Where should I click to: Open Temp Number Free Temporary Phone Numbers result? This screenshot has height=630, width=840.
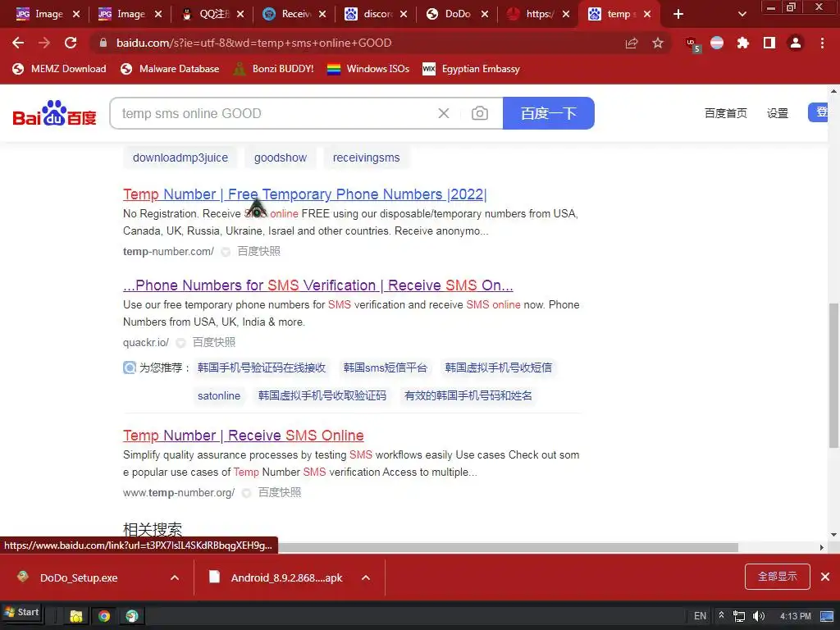(305, 194)
